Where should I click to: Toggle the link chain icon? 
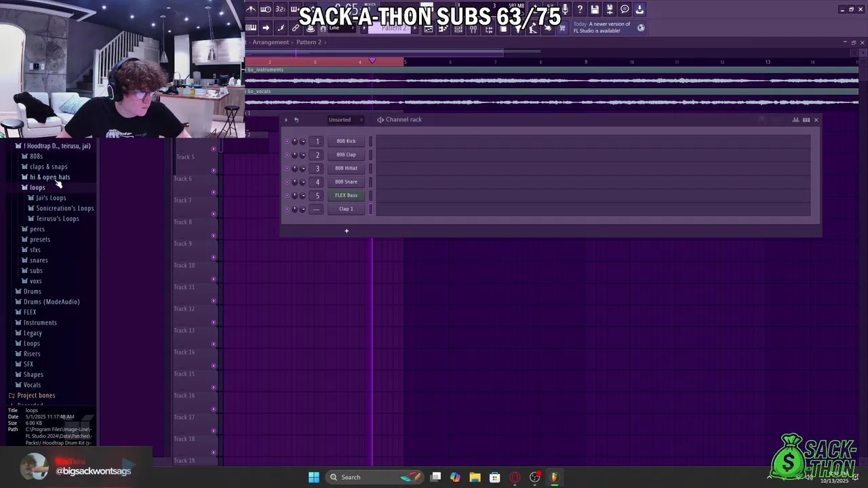296,28
